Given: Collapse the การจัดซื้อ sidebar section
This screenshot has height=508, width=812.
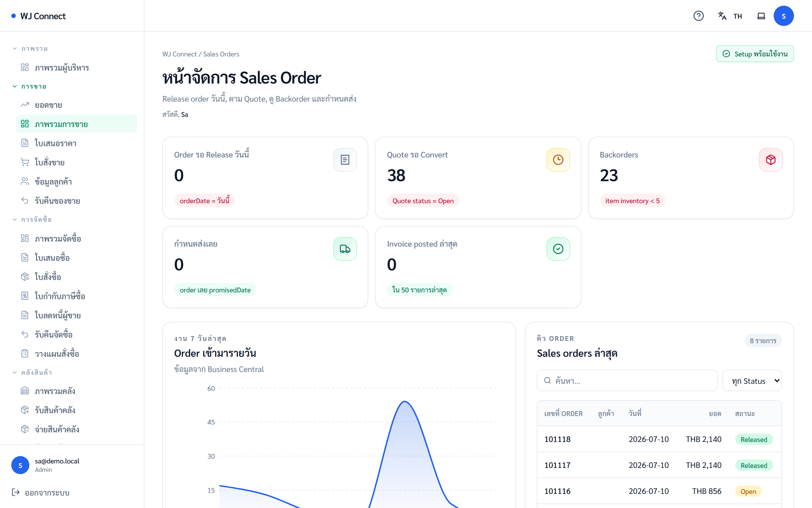Looking at the screenshot, I should click(32, 219).
